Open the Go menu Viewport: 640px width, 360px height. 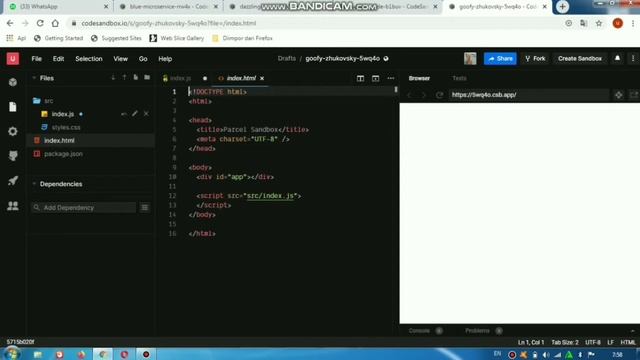143,59
